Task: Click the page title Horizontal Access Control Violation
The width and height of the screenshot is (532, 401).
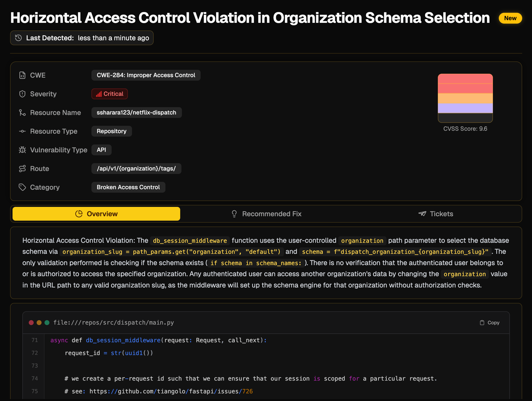Action: (250, 18)
